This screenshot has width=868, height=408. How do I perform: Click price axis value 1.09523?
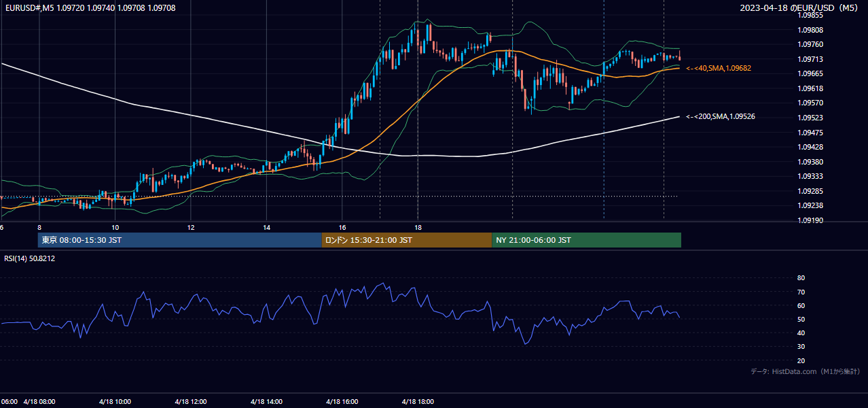tap(810, 118)
